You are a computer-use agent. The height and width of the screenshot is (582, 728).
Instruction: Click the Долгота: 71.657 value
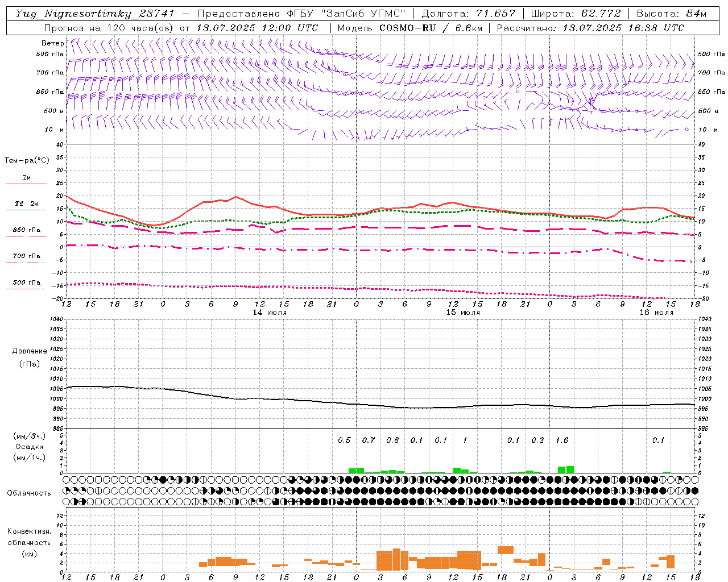point(469,14)
